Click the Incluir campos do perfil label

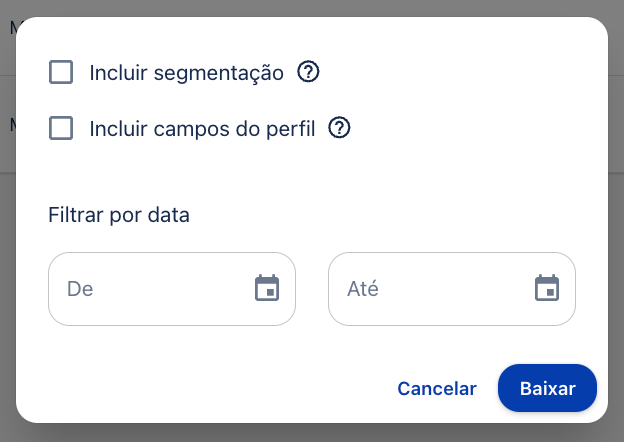pyautogui.click(x=202, y=129)
